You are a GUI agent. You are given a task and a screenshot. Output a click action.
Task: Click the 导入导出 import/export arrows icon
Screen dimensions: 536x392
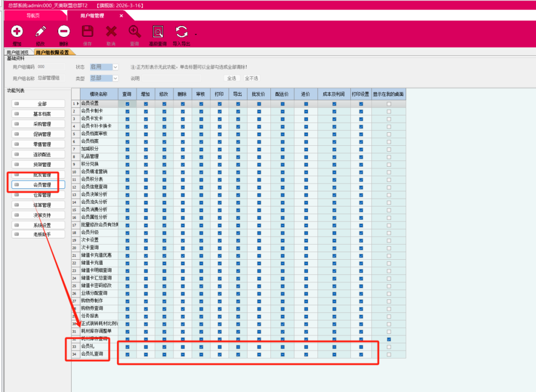coord(181,32)
